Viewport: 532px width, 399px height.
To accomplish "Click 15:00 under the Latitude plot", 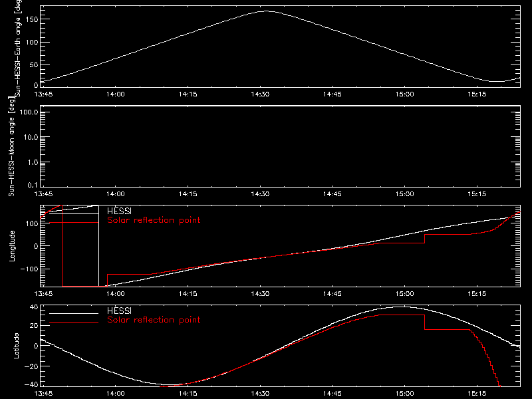I will (405, 394).
